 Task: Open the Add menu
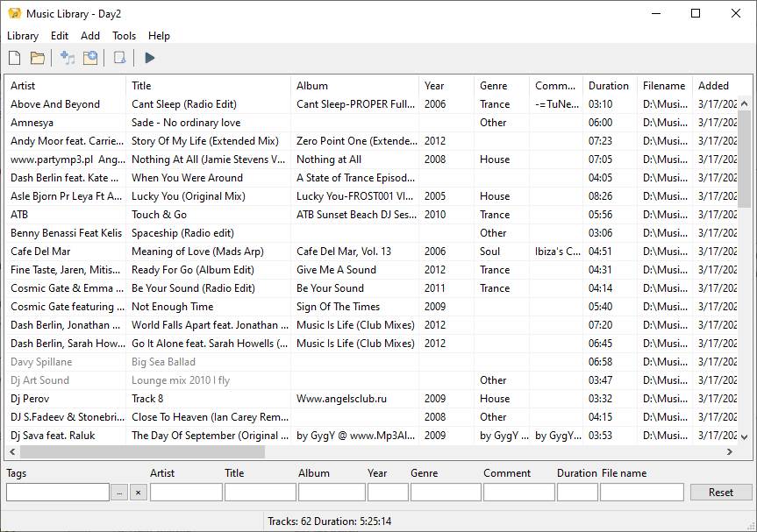(x=90, y=36)
